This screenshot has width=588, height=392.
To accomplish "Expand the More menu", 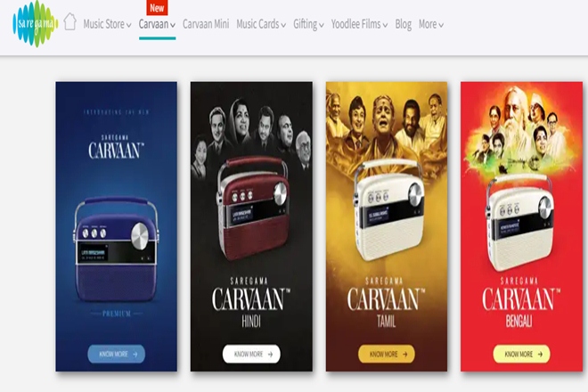I will [x=431, y=24].
